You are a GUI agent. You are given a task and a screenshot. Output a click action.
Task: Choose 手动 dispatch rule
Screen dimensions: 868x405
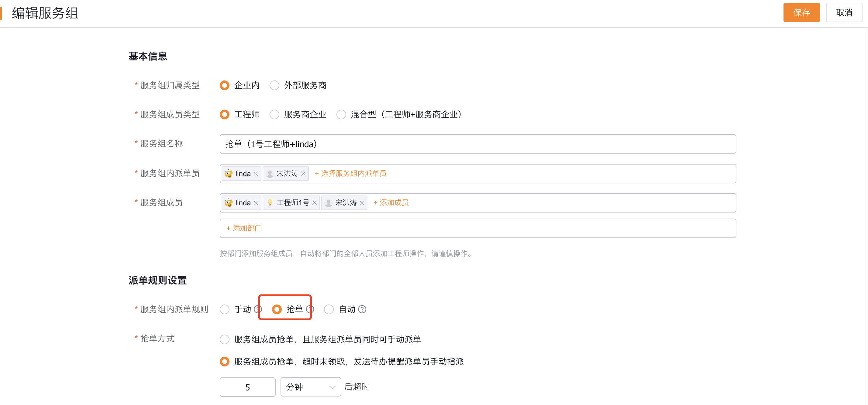click(224, 309)
